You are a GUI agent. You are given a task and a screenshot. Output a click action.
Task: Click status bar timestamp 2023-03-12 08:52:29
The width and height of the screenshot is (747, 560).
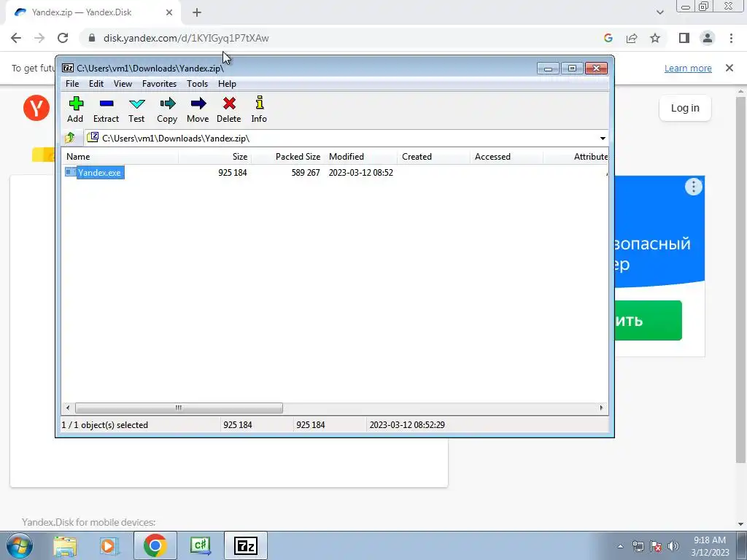pos(407,425)
